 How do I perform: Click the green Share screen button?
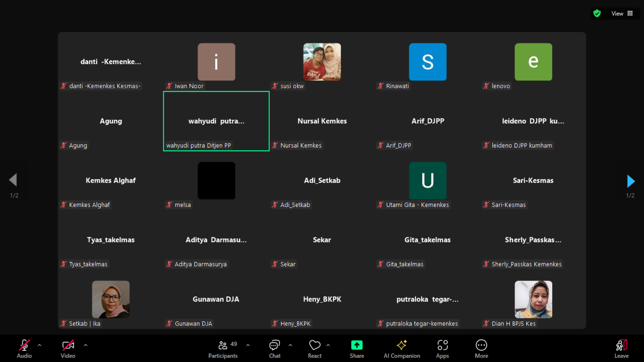point(357,349)
